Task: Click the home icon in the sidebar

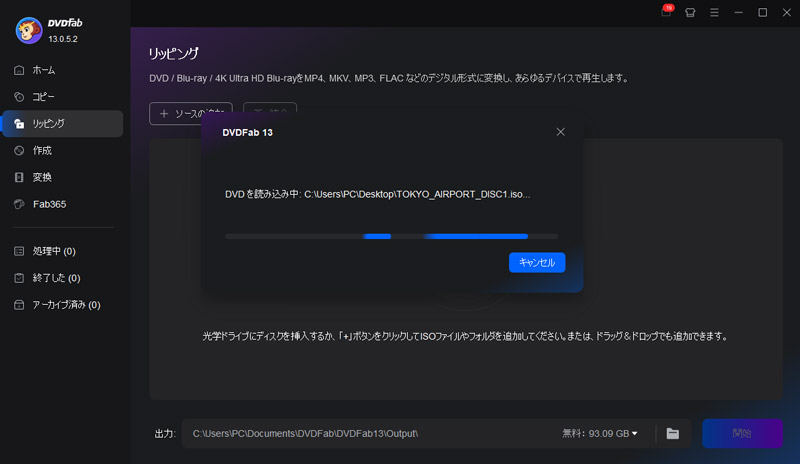Action: [x=19, y=70]
